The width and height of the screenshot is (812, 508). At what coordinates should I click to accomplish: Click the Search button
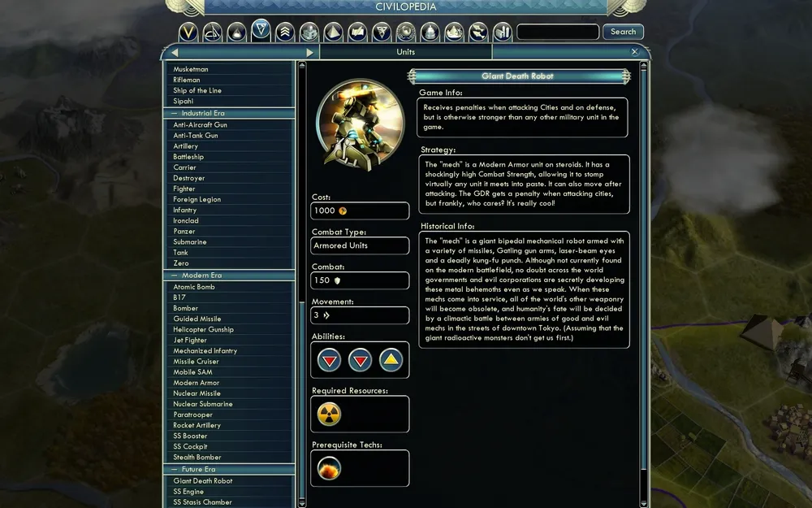623,32
